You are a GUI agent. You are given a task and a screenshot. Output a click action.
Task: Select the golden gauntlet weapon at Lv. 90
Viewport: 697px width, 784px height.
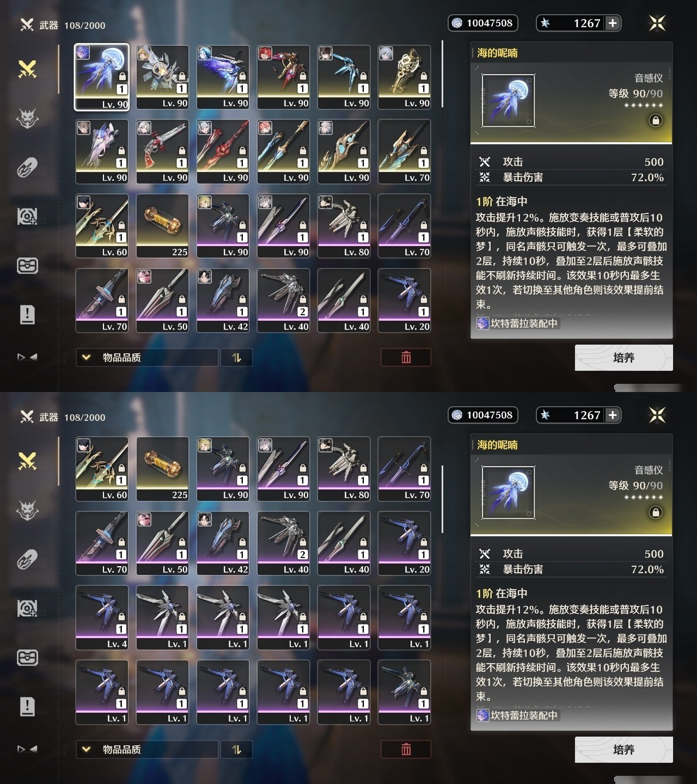tap(404, 77)
